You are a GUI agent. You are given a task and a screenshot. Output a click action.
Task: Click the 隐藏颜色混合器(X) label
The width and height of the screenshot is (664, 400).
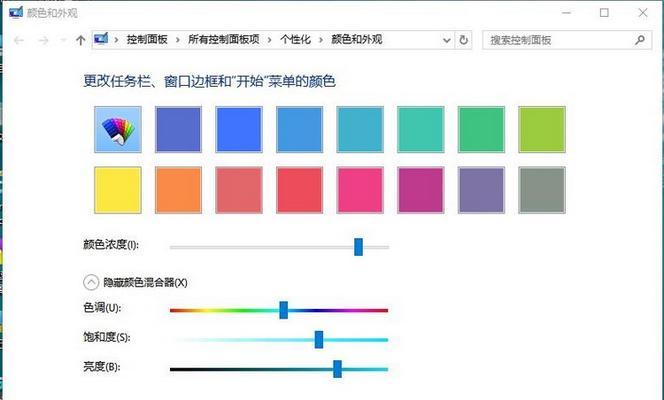click(145, 282)
